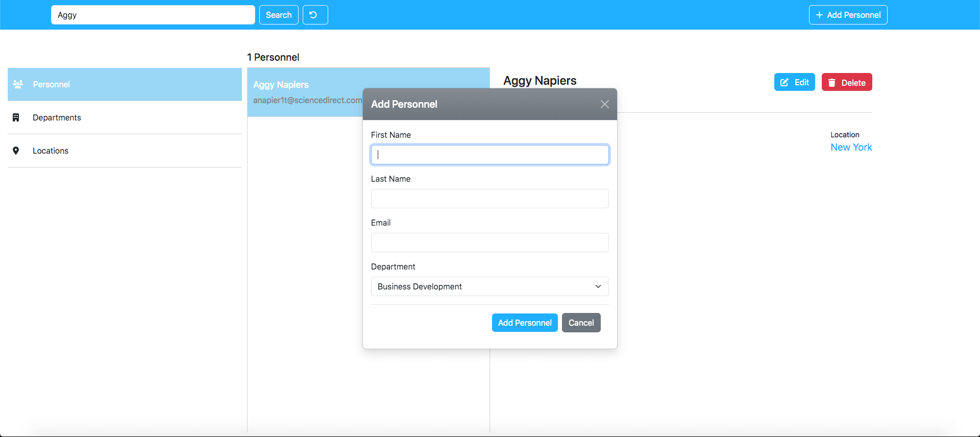The width and height of the screenshot is (980, 437).
Task: Click the reset search refresh icon
Action: pos(313,15)
